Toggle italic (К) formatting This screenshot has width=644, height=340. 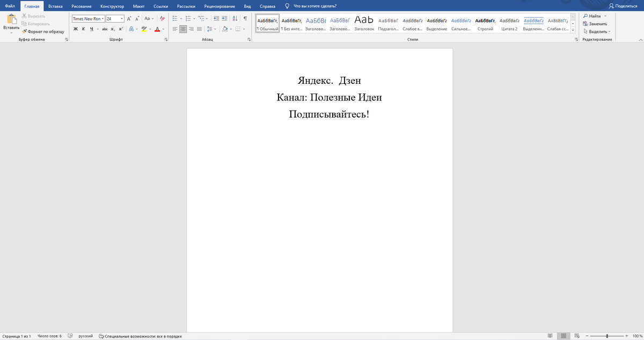84,28
